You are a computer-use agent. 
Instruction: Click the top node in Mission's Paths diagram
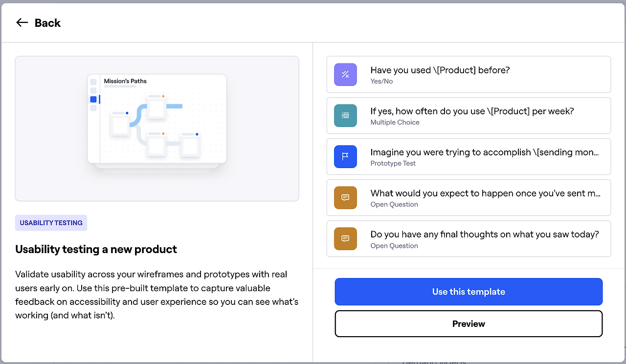point(156,107)
